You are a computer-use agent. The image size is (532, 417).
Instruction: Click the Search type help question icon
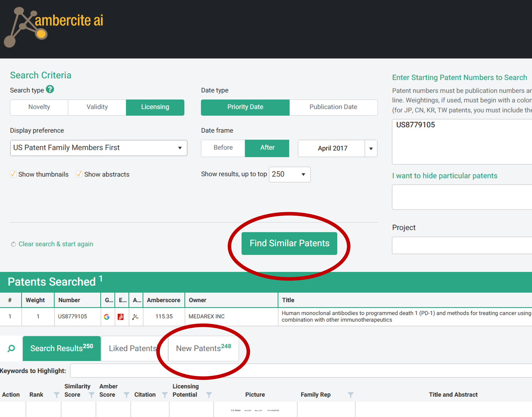click(x=50, y=89)
